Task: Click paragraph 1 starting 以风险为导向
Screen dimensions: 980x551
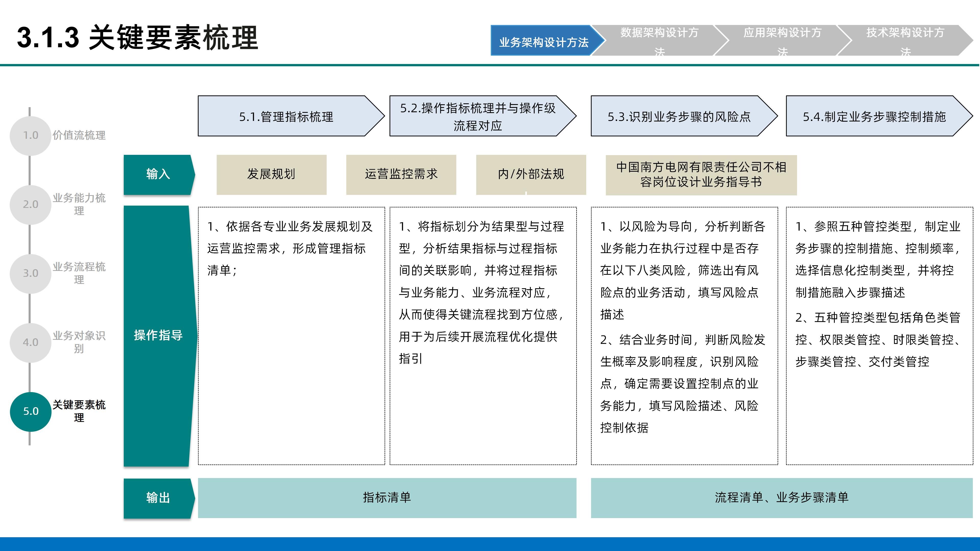Action: (683, 270)
